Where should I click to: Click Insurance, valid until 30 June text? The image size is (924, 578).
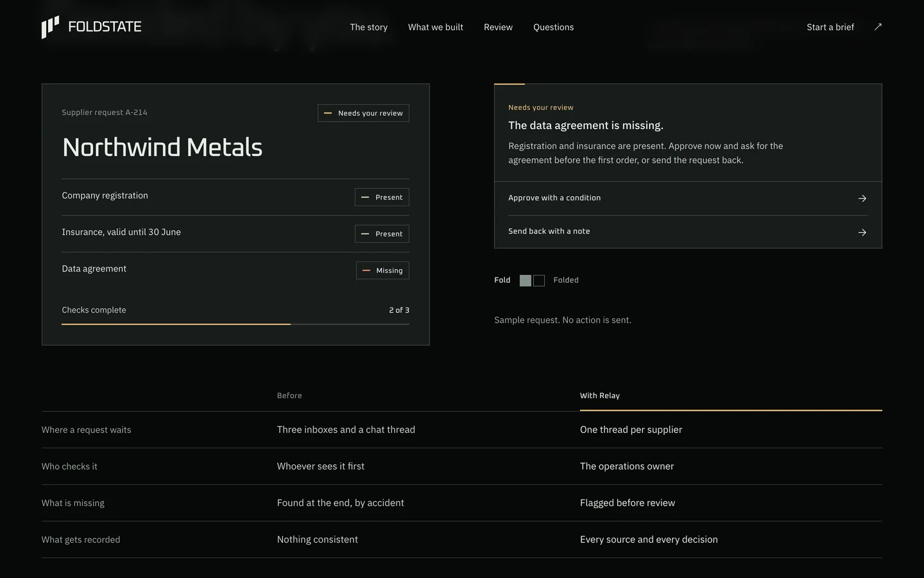pyautogui.click(x=121, y=232)
